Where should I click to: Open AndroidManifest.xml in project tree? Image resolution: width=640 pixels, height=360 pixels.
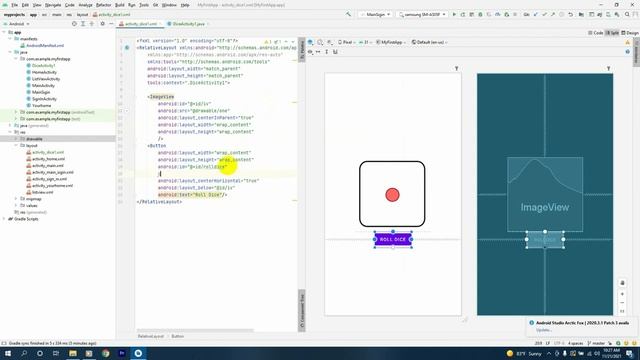click(44, 45)
